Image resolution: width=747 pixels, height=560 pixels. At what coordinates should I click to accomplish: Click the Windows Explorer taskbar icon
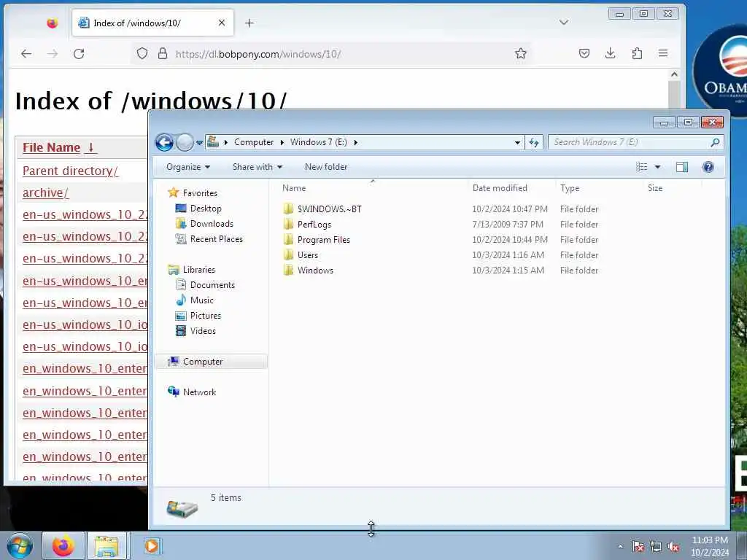107,545
